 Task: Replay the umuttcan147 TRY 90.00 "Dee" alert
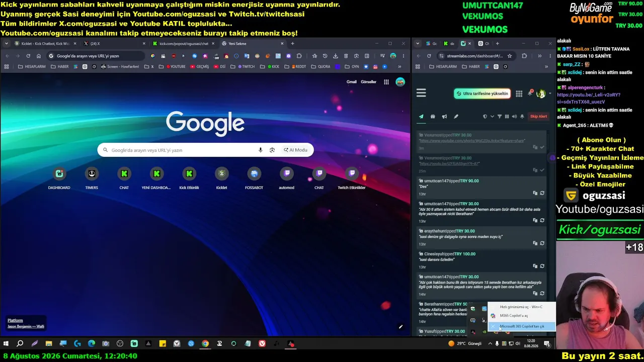[542, 193]
